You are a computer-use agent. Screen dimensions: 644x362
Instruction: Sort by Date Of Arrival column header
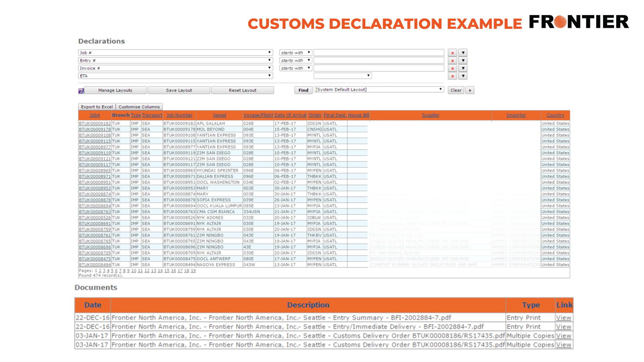tap(290, 115)
